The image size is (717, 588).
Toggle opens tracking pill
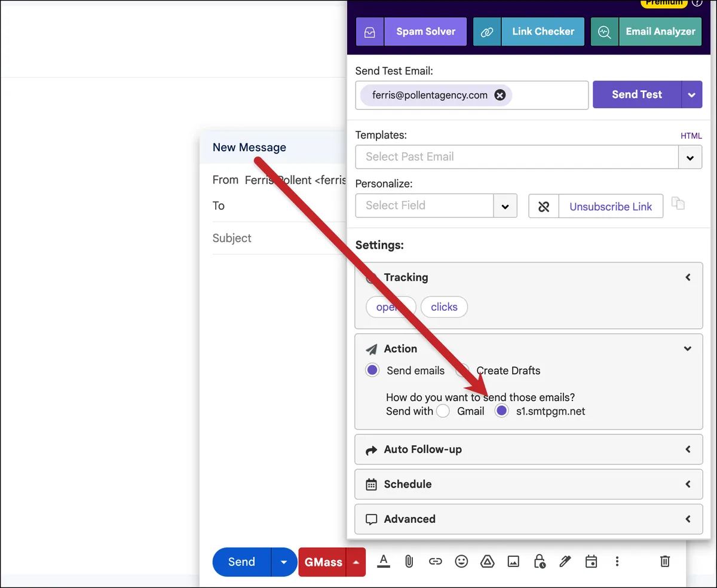pyautogui.click(x=390, y=307)
